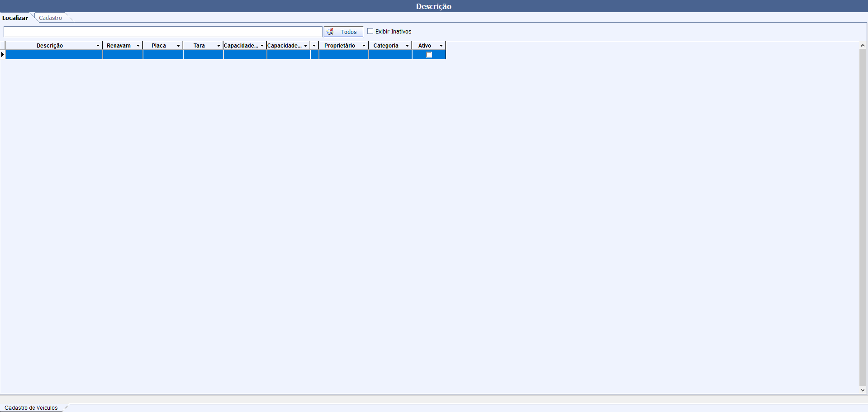The image size is (868, 412).
Task: Select the Localizar tab
Action: point(15,18)
